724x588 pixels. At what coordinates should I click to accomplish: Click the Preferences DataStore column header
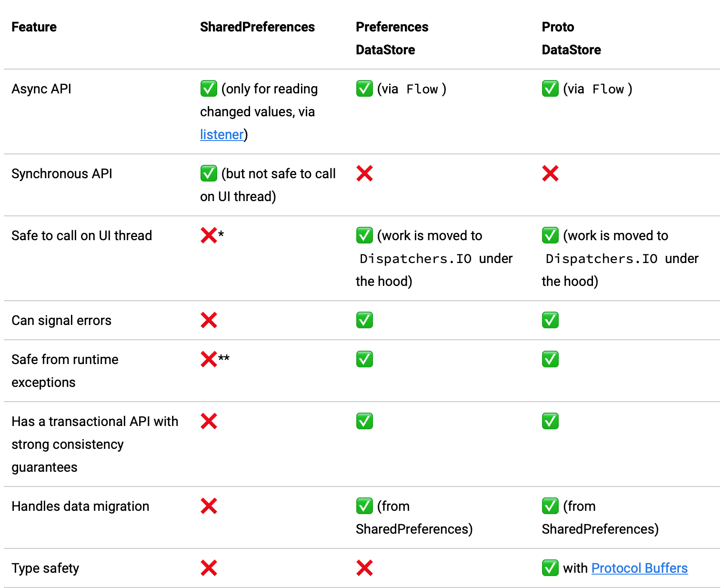click(x=392, y=38)
